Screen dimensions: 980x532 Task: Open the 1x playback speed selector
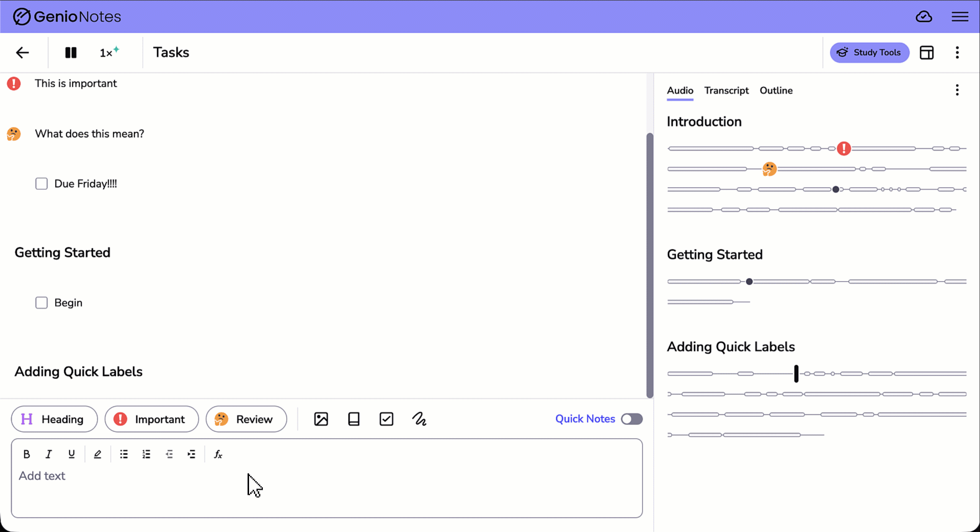(x=109, y=52)
